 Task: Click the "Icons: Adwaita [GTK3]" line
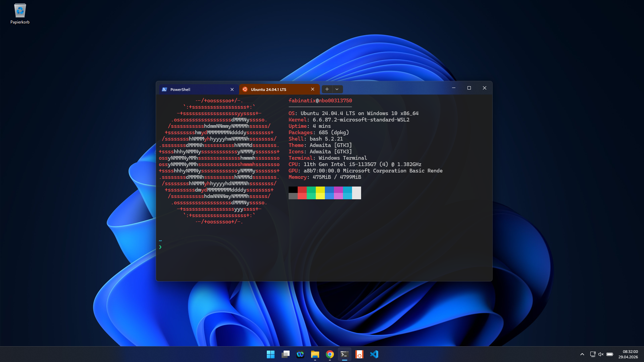tap(320, 152)
